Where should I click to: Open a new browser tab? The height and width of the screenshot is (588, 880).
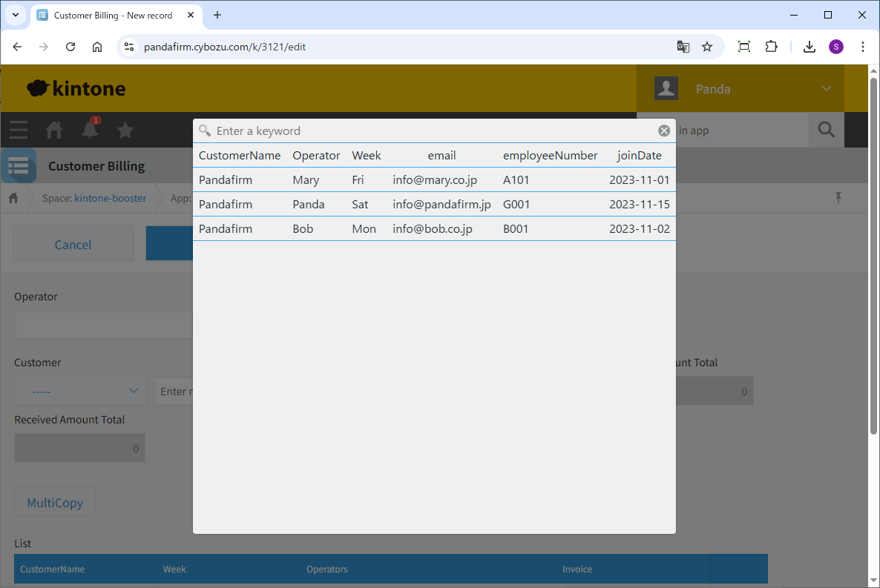(x=217, y=15)
